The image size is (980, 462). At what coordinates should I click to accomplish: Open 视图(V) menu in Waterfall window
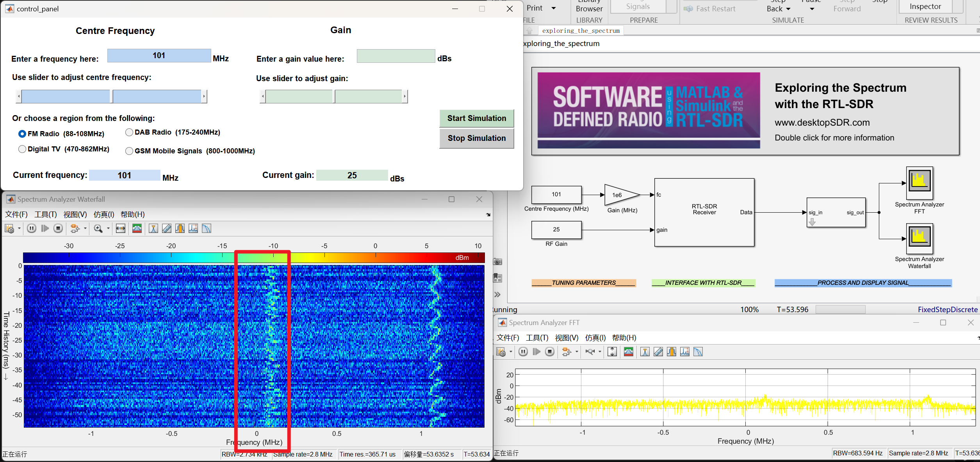pos(74,213)
